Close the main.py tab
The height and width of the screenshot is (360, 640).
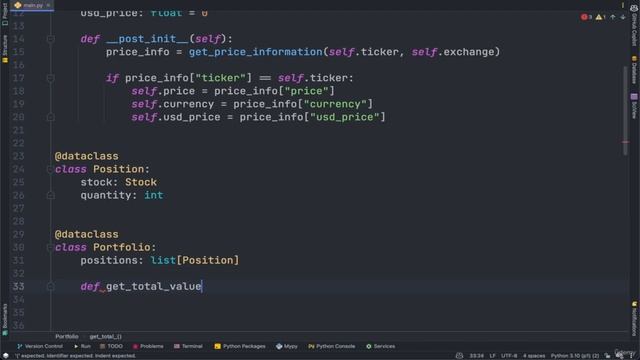(48, 5)
